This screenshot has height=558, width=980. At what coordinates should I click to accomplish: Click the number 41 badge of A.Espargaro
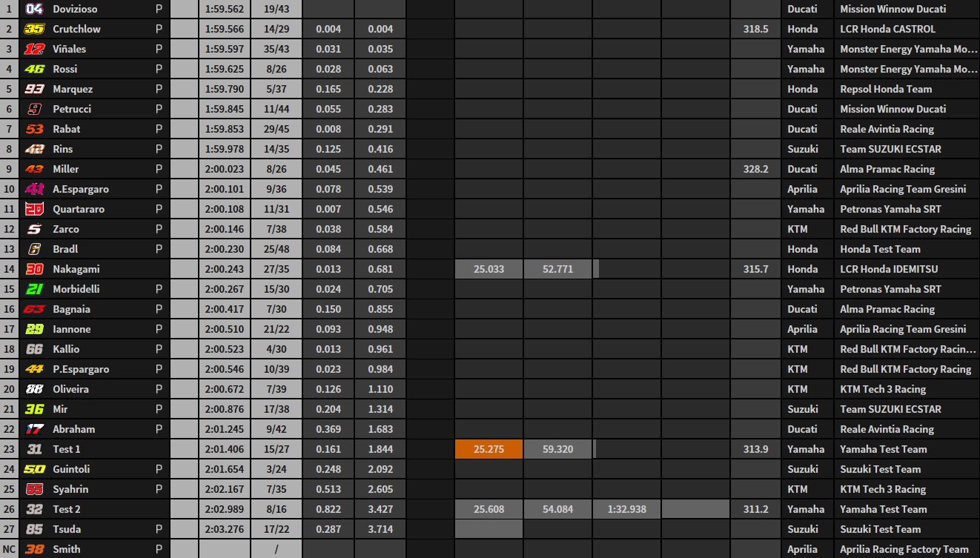34,189
